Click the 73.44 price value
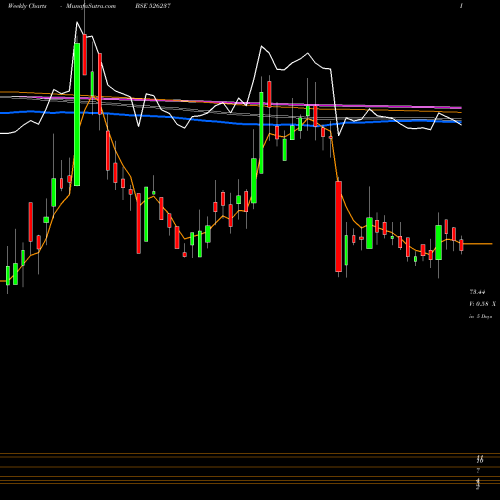 tap(477, 292)
